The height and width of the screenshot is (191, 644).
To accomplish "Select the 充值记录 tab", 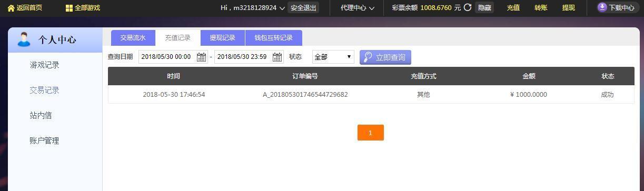I will (x=178, y=38).
